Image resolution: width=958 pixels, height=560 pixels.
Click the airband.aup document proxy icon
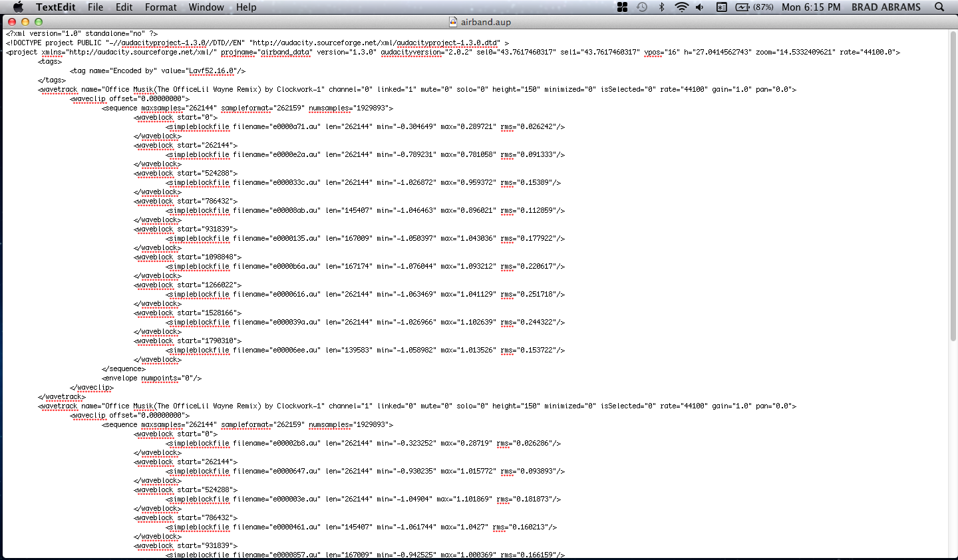(453, 21)
